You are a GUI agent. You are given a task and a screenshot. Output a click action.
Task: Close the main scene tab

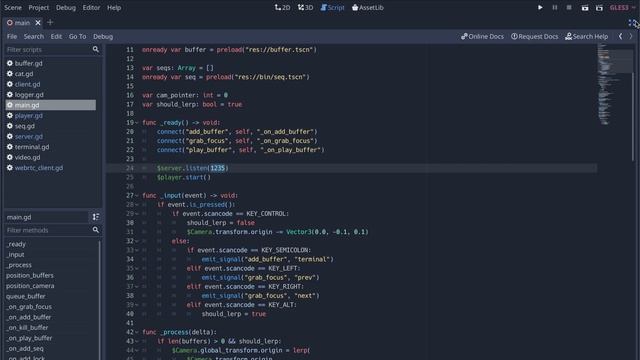38,22
